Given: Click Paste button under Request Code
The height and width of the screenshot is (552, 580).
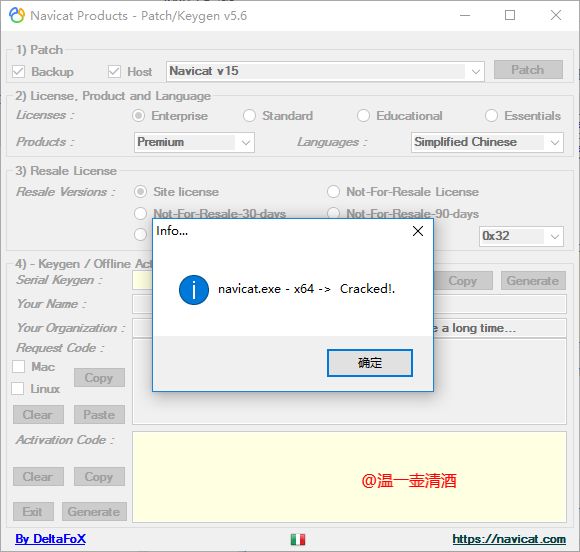Looking at the screenshot, I should [99, 415].
